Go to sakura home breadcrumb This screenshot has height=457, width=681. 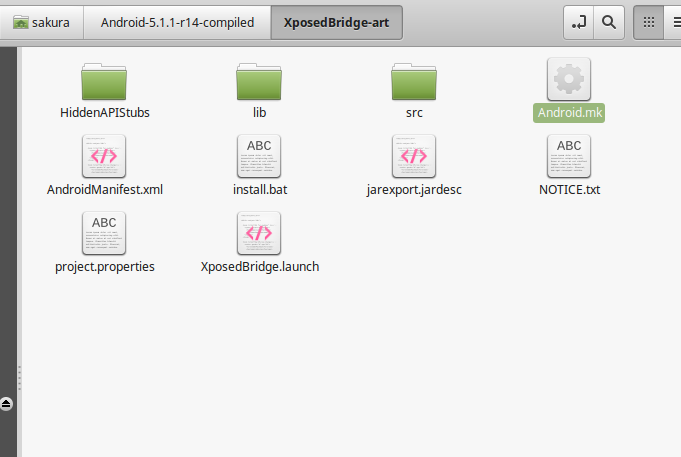tap(42, 23)
